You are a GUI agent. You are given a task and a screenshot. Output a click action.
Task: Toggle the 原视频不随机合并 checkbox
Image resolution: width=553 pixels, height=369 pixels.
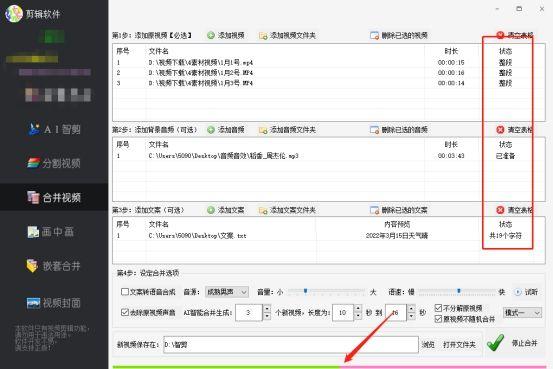point(438,319)
